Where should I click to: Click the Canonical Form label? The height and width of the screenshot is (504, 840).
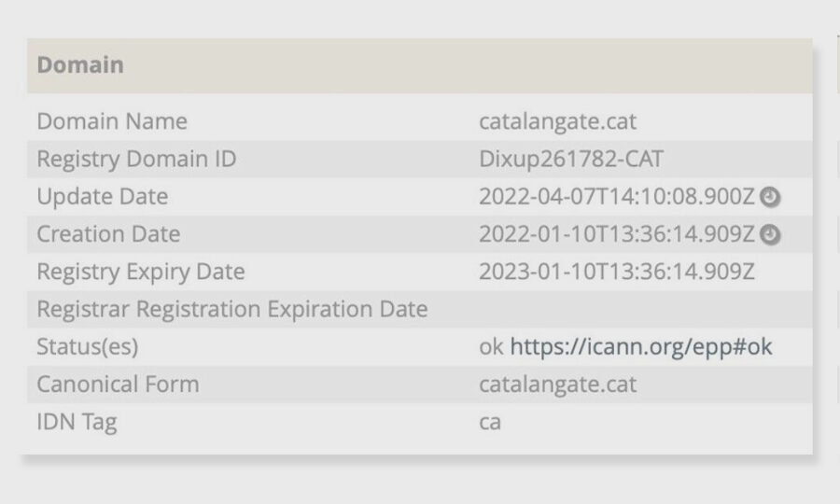118,385
